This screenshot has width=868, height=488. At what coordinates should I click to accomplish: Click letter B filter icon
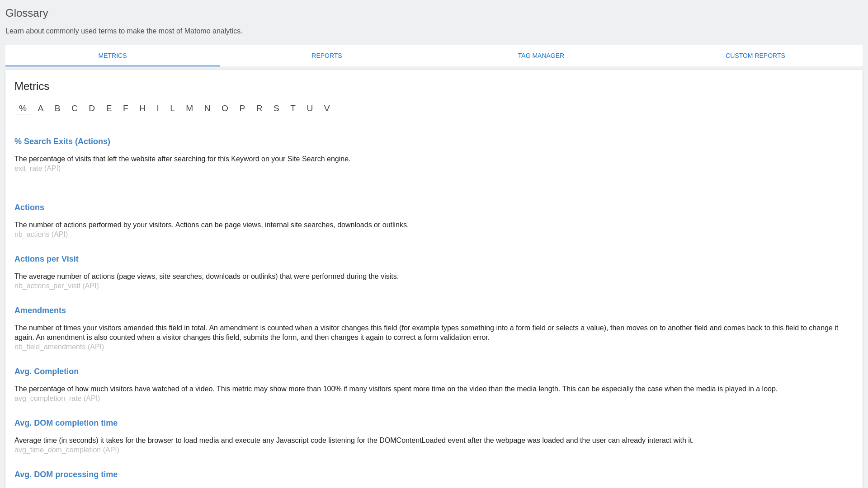pos(57,108)
